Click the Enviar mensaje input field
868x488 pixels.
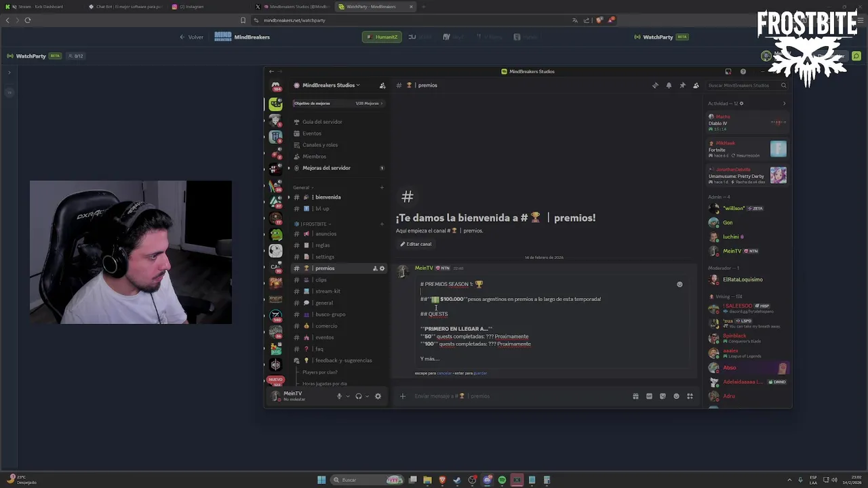519,396
